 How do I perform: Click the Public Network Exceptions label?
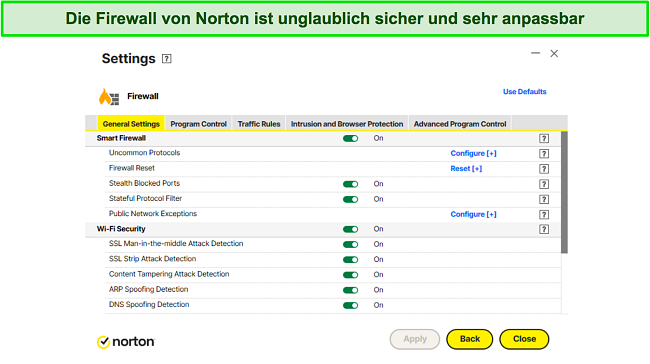(x=153, y=214)
